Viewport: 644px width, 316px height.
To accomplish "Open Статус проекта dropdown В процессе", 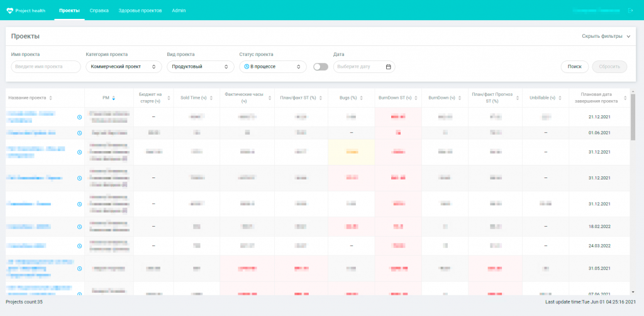I will [273, 67].
